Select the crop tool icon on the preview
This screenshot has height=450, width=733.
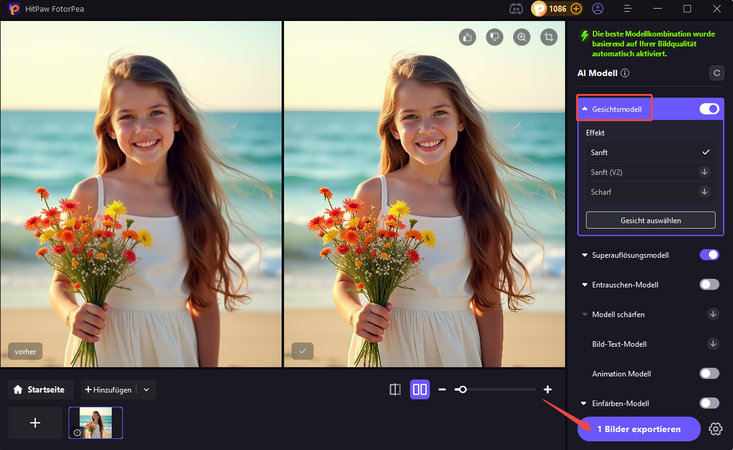[549, 37]
